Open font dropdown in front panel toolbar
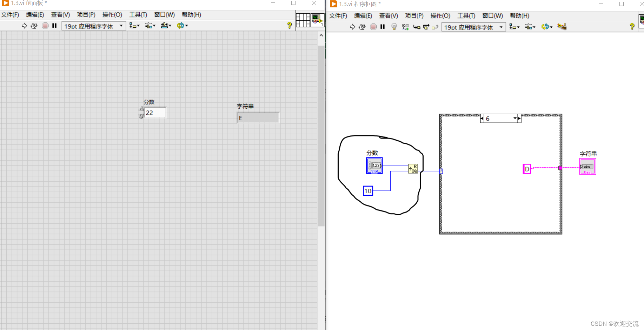Viewport: 644px width, 330px height. [x=94, y=26]
